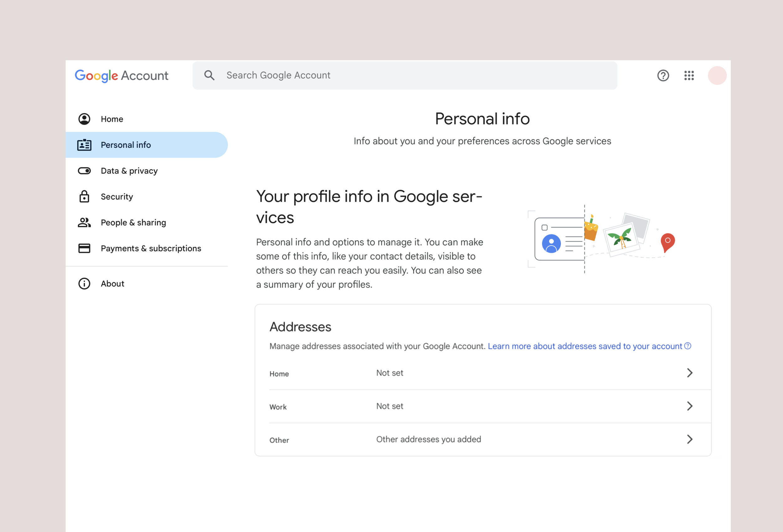Image resolution: width=783 pixels, height=532 pixels.
Task: Click the Home person icon in sidebar
Action: coord(84,119)
